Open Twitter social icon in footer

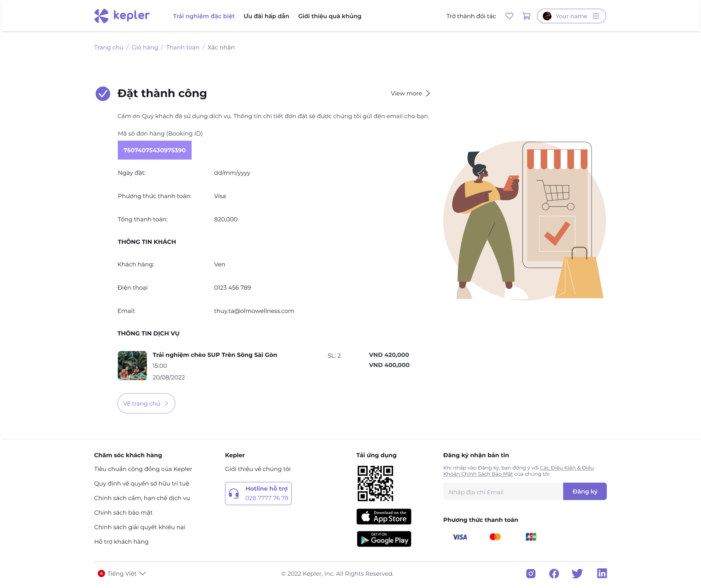coord(577,573)
